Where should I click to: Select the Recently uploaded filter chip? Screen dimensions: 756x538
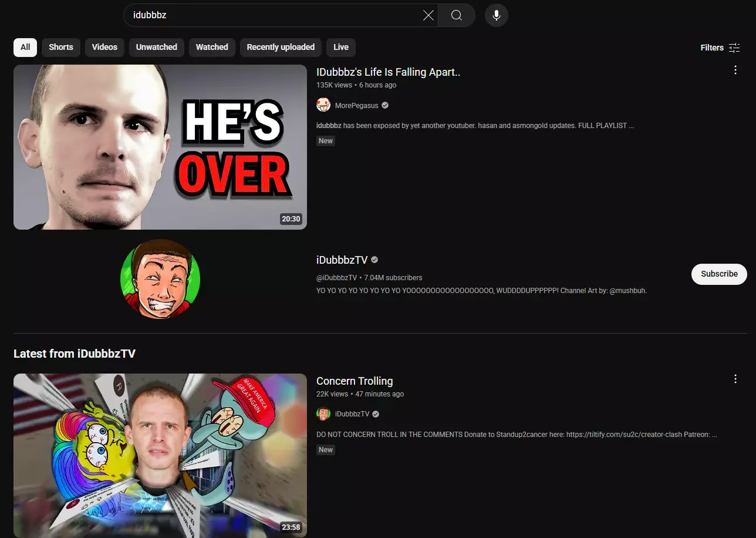[x=281, y=48]
